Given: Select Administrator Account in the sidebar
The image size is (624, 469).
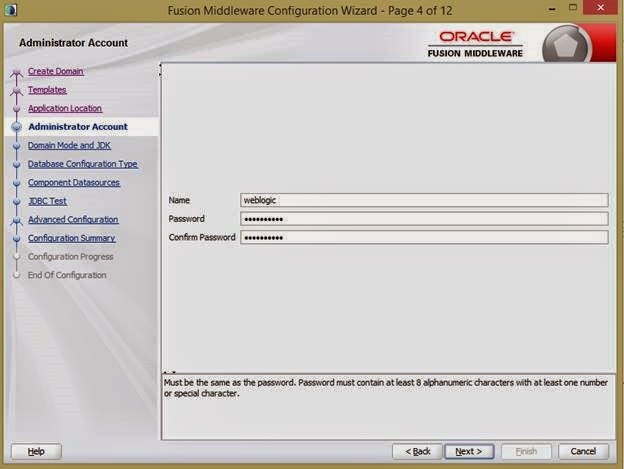Looking at the screenshot, I should tap(78, 126).
